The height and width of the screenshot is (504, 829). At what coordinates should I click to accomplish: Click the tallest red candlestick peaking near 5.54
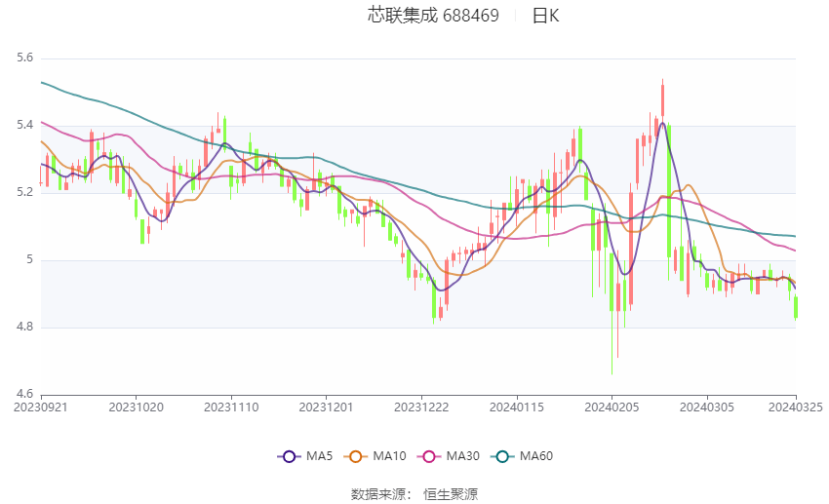click(x=662, y=100)
